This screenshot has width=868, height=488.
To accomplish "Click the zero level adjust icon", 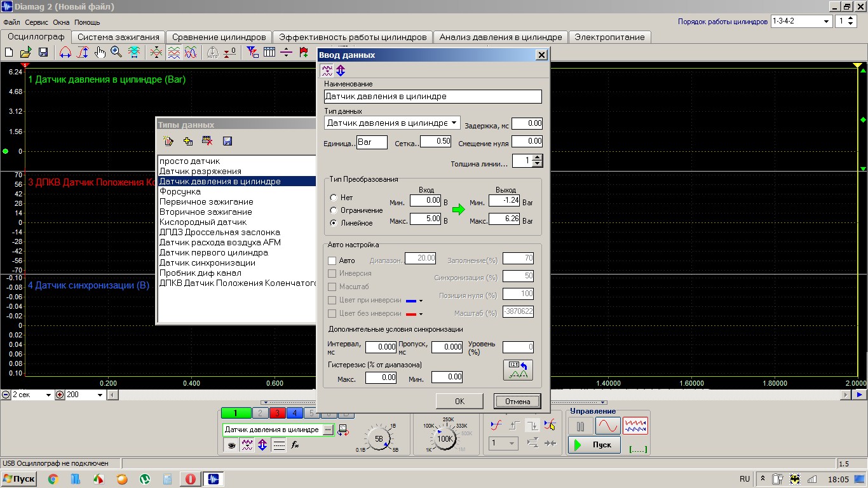I will pyautogui.click(x=230, y=52).
